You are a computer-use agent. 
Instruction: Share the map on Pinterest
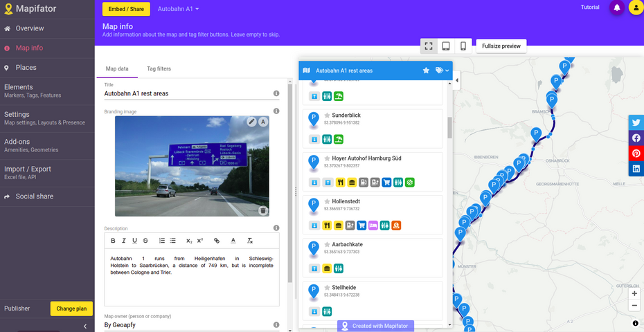(636, 154)
